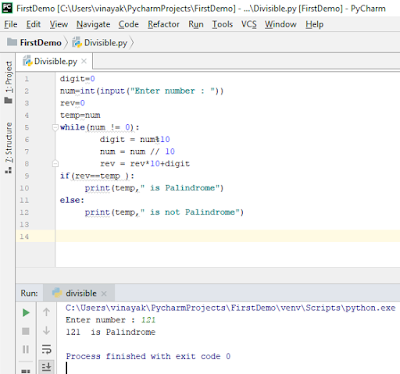
Task: Open the Navigate menu
Action: coord(93,24)
